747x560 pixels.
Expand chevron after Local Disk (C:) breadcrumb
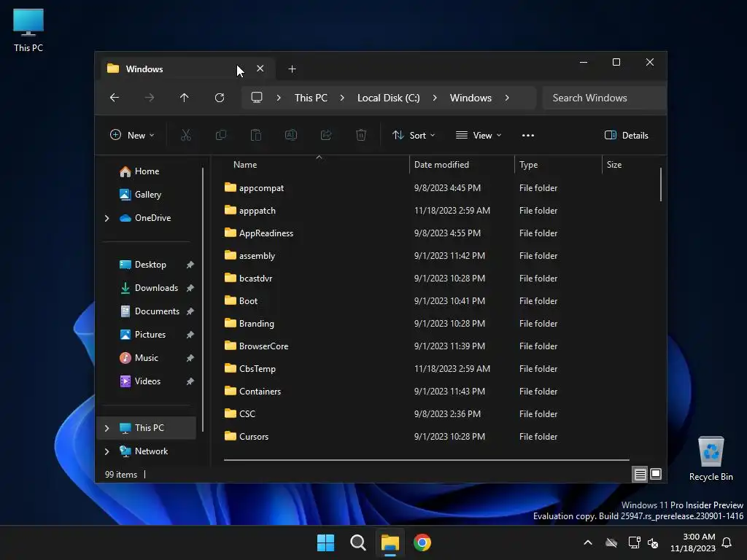435,98
